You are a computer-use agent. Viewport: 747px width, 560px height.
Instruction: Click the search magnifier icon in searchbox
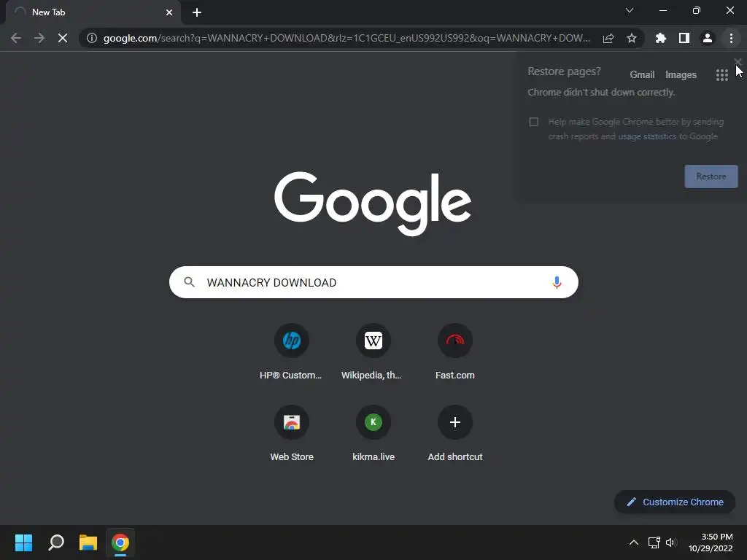pyautogui.click(x=189, y=282)
